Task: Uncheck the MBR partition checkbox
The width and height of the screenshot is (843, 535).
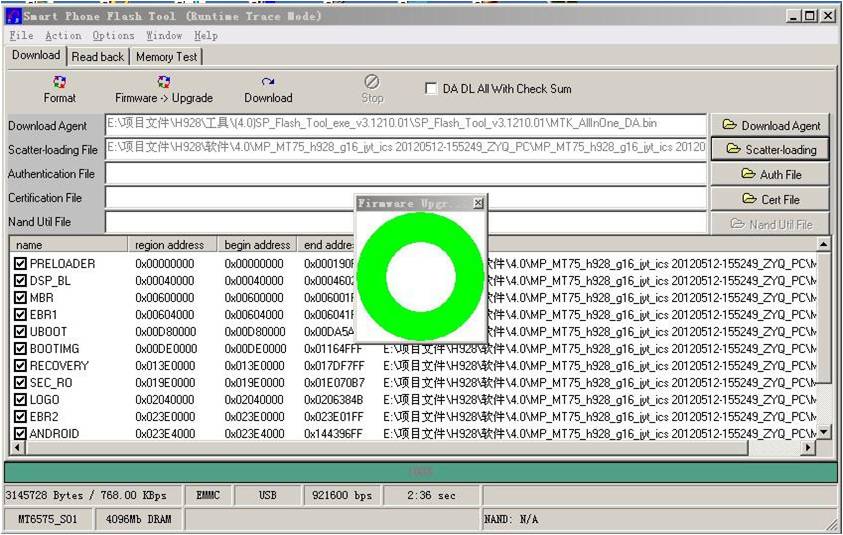Action: point(20,297)
